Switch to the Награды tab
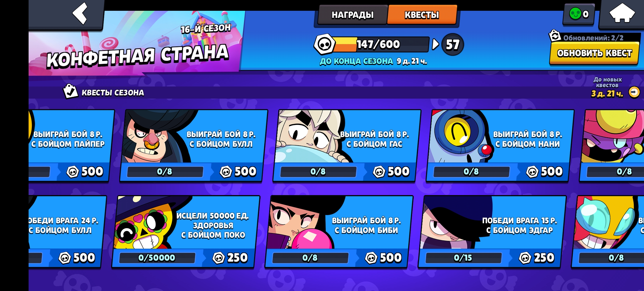 click(352, 15)
